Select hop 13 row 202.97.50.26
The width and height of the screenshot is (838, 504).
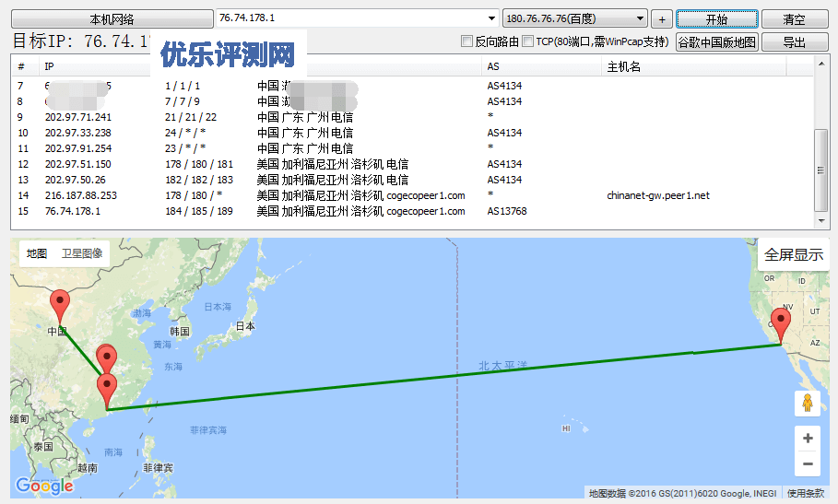tap(411, 180)
